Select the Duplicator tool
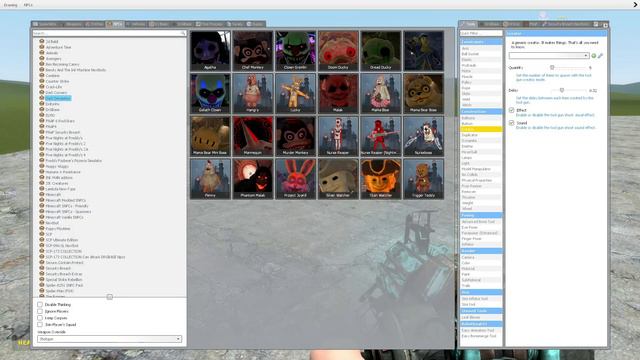This screenshot has width=640, height=360. (x=481, y=135)
